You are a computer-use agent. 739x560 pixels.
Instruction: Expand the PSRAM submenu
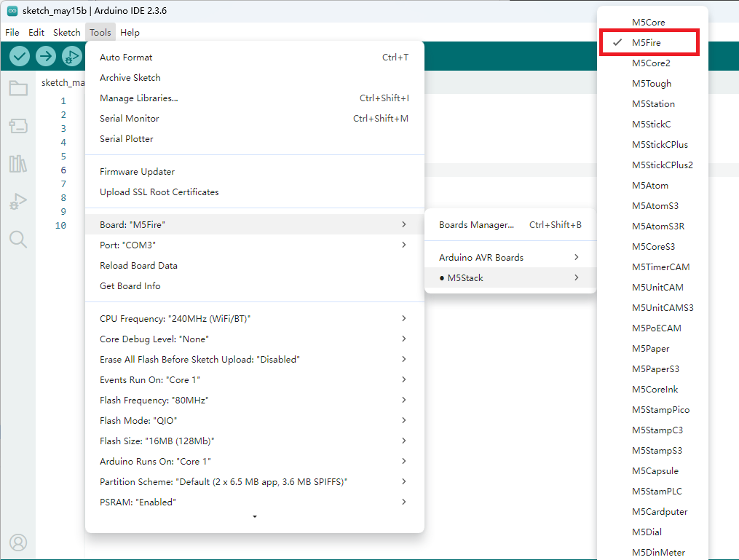pyautogui.click(x=255, y=502)
